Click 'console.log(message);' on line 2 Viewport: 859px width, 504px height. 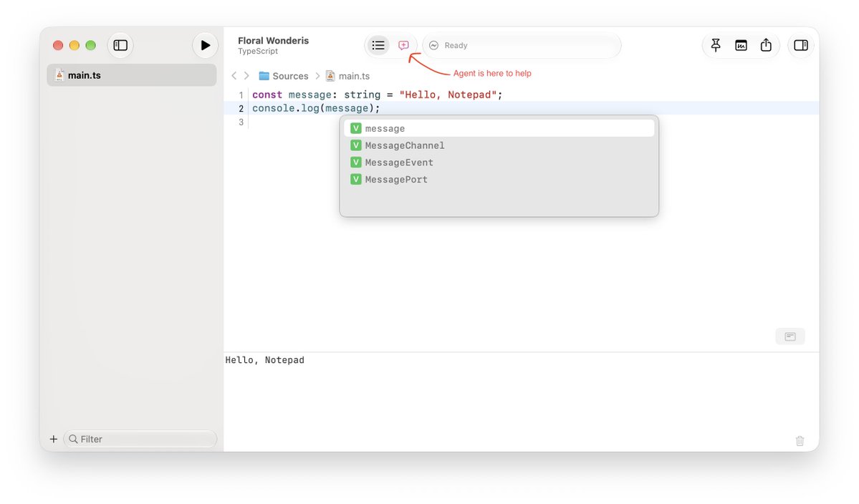(x=316, y=108)
